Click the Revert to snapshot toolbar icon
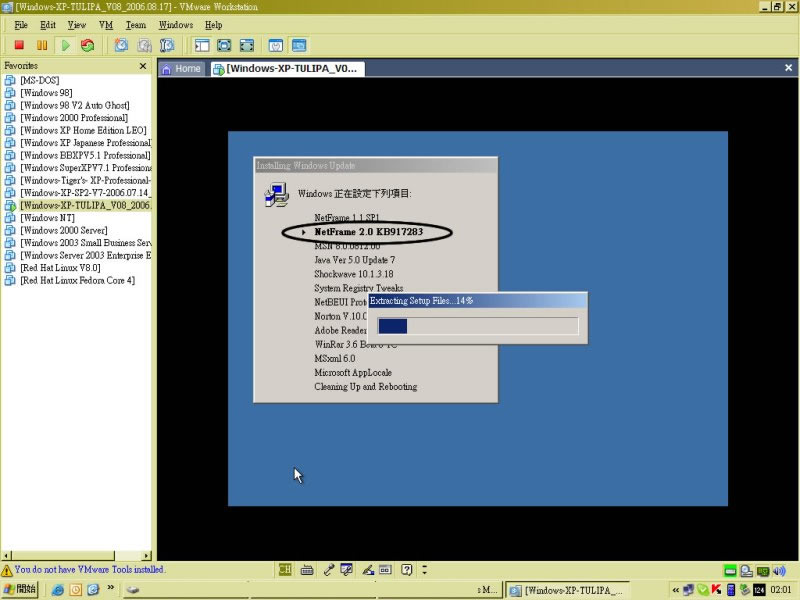 click(x=144, y=45)
